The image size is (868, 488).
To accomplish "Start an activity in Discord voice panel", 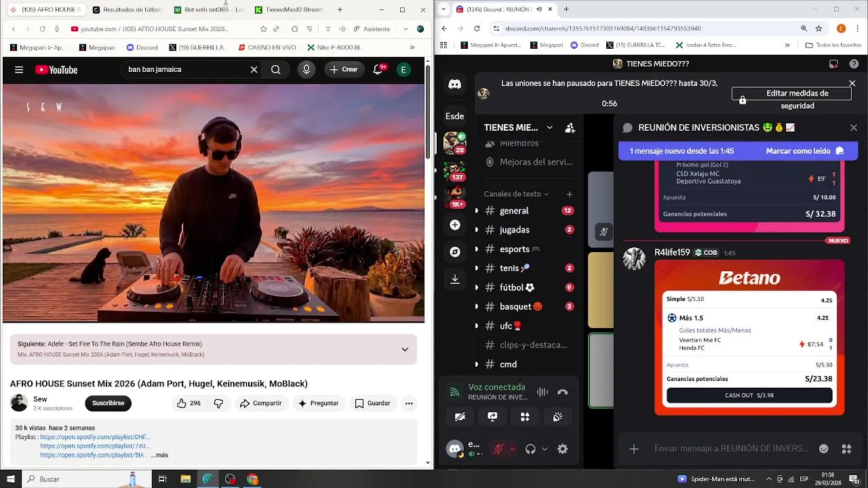I will tap(525, 417).
